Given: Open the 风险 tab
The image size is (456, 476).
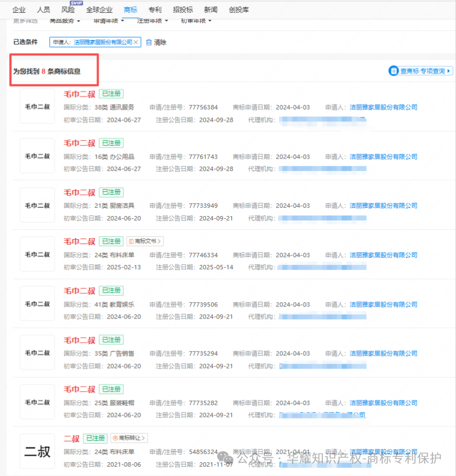Looking at the screenshot, I should (x=68, y=10).
